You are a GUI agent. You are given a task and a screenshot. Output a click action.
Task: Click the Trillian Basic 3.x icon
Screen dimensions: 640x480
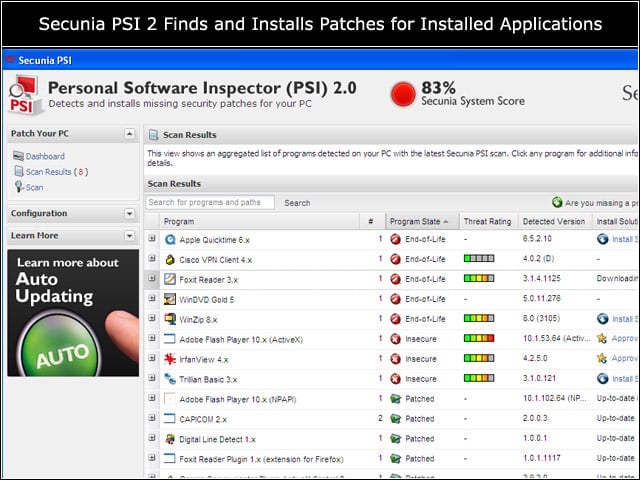pos(170,379)
